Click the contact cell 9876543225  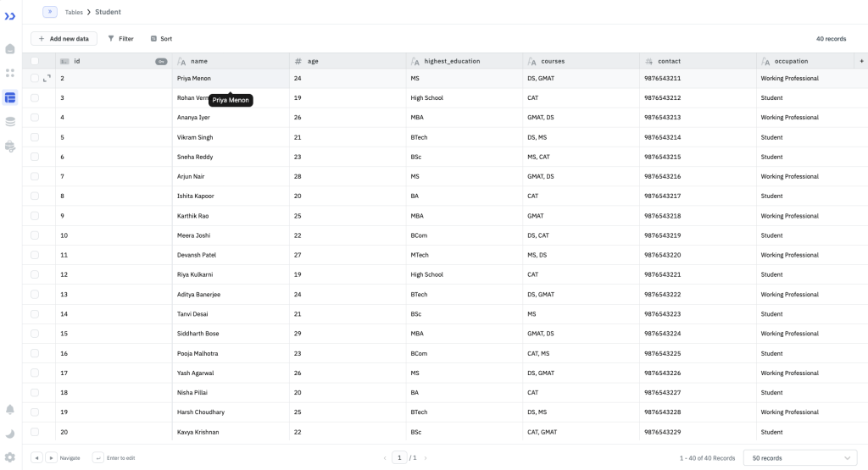pos(698,353)
